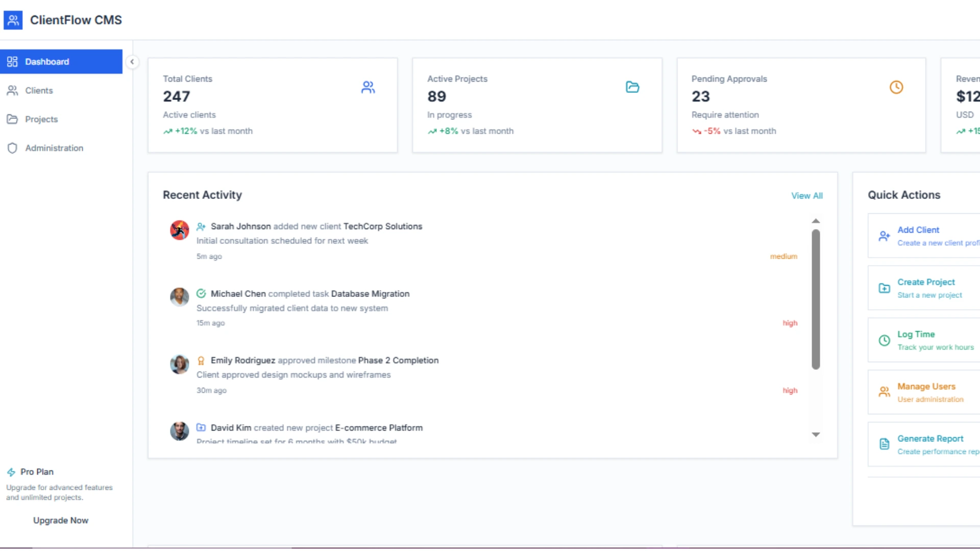Click the Administration shield icon
The height and width of the screenshot is (551, 980).
12,148
